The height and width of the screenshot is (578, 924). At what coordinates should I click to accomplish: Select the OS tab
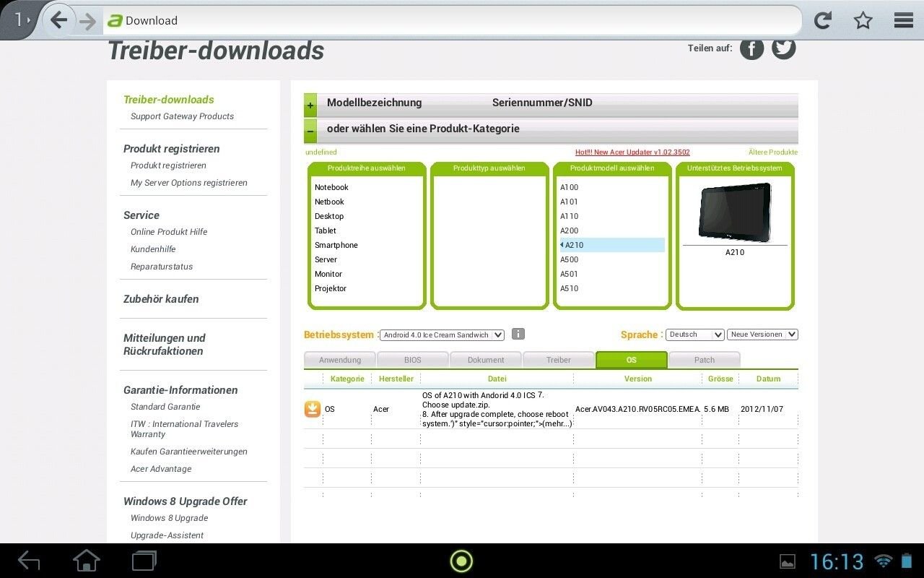(x=632, y=360)
